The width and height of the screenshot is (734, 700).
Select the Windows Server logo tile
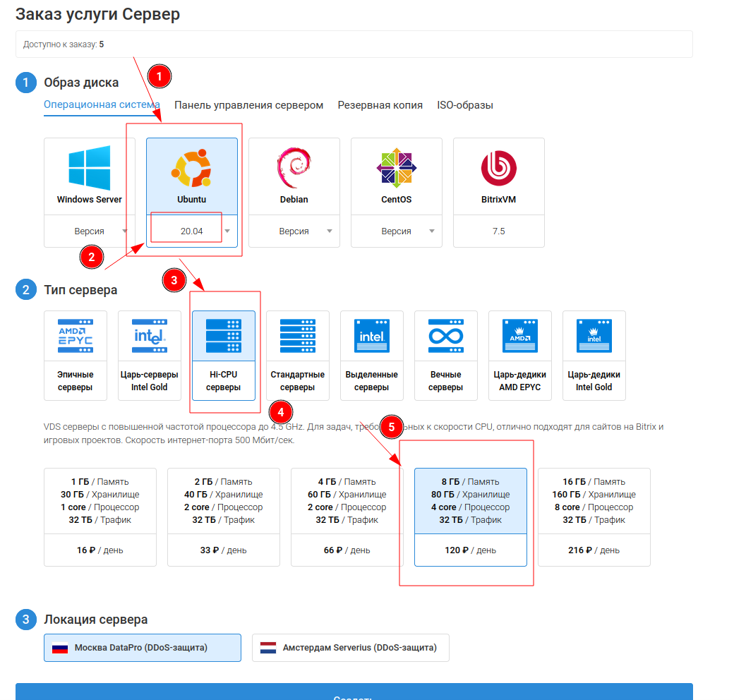(x=90, y=167)
